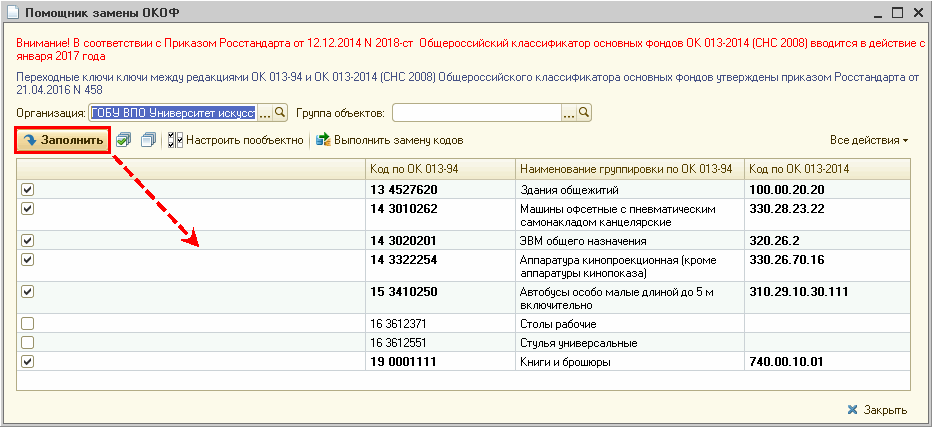Focus the Группа объектов input field
Image resolution: width=932 pixels, height=427 pixels.
[x=477, y=112]
